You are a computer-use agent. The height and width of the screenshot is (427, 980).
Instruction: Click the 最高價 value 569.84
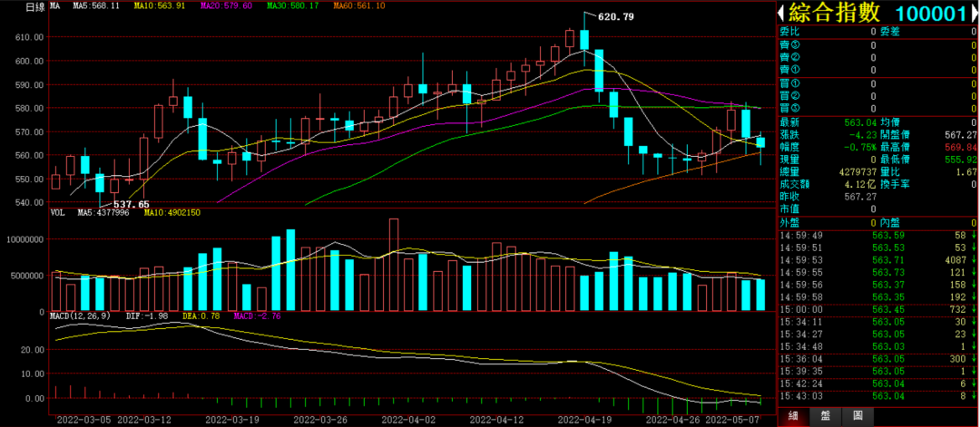(x=961, y=147)
